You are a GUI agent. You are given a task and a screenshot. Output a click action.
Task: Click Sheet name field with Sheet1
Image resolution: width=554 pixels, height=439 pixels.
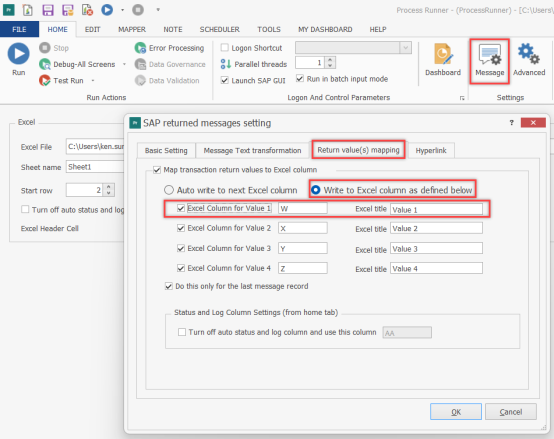95,167
